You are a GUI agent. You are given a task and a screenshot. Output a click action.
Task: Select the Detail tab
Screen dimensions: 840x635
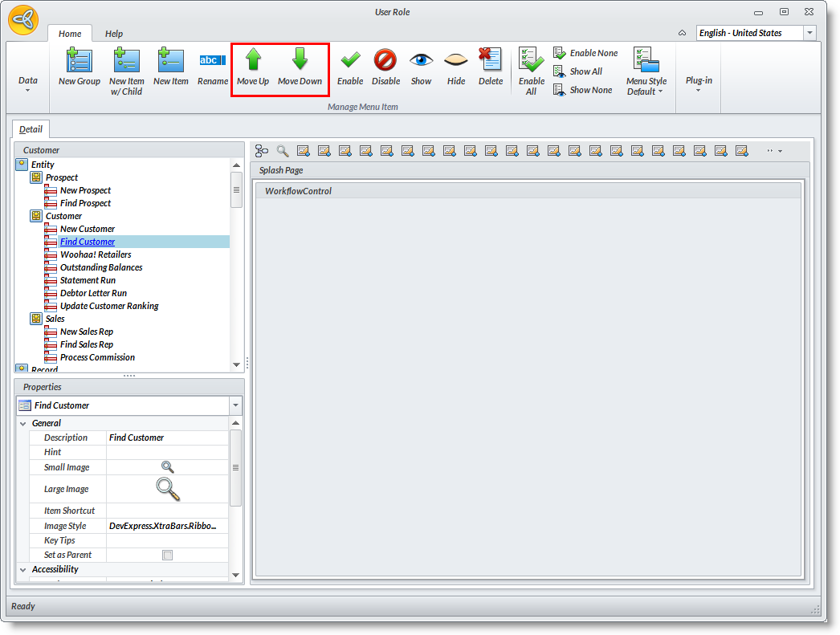pyautogui.click(x=31, y=129)
